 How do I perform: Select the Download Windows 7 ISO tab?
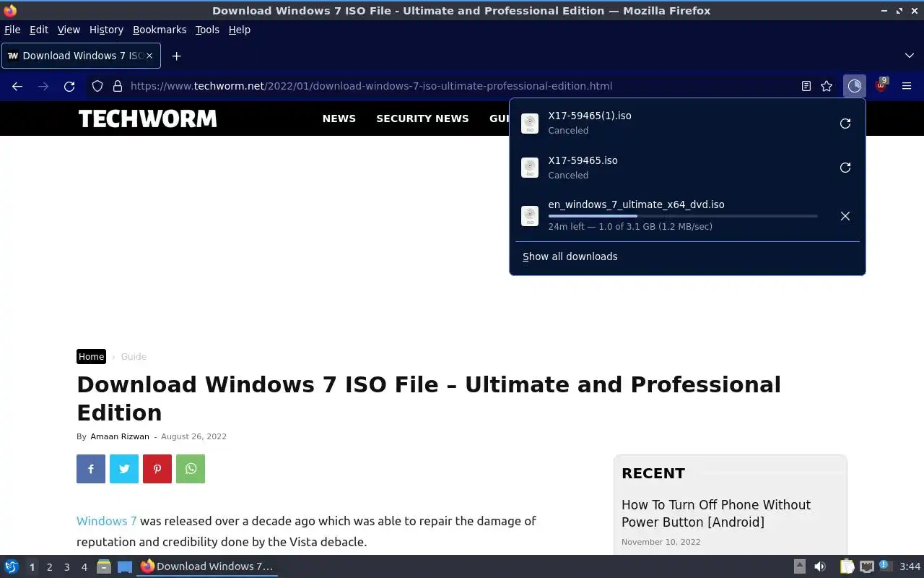point(81,56)
